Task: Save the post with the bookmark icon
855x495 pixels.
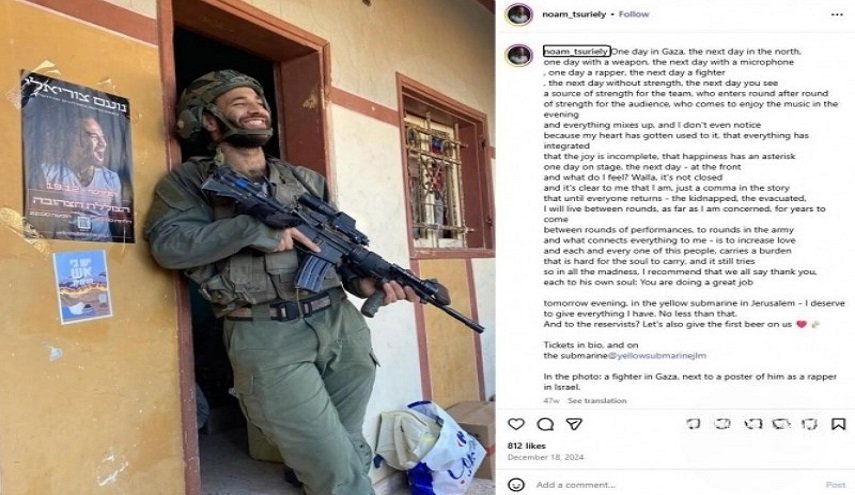Action: tap(838, 424)
